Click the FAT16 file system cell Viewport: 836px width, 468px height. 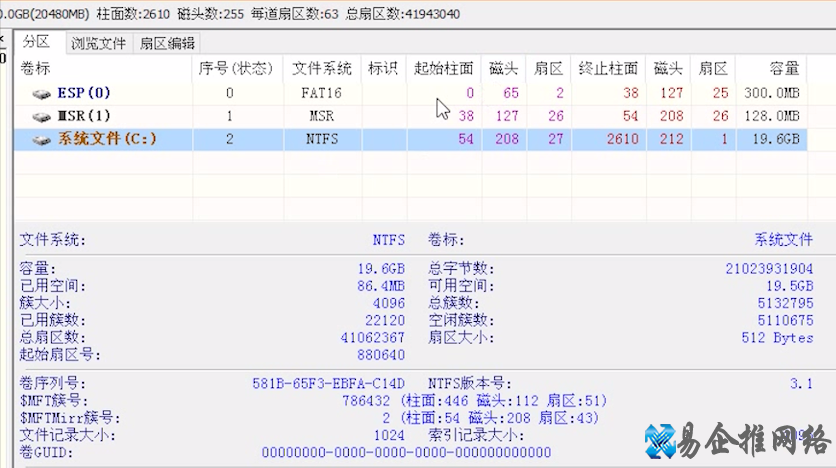click(x=321, y=93)
